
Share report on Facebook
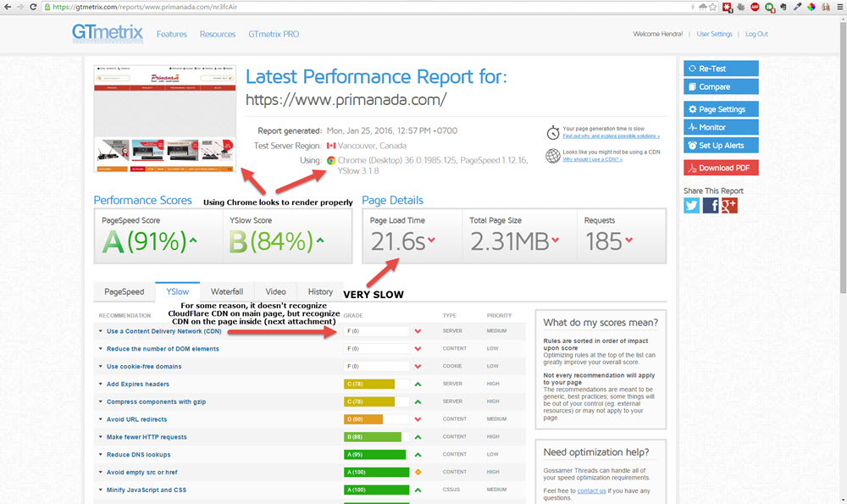pyautogui.click(x=711, y=205)
